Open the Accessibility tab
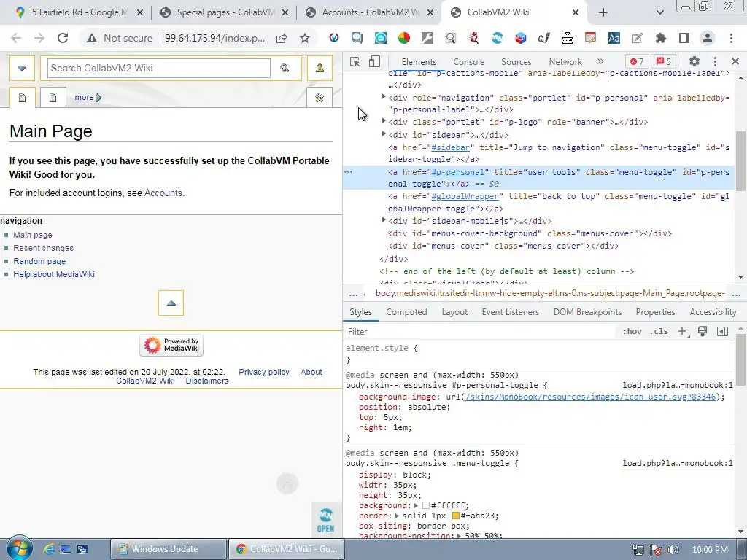The image size is (747, 560). 713,312
